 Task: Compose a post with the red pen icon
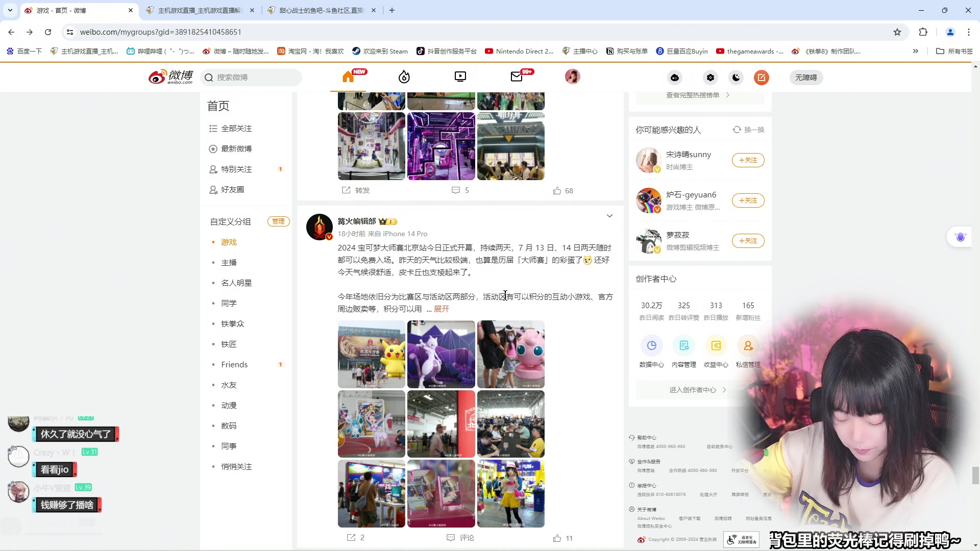(x=761, y=78)
